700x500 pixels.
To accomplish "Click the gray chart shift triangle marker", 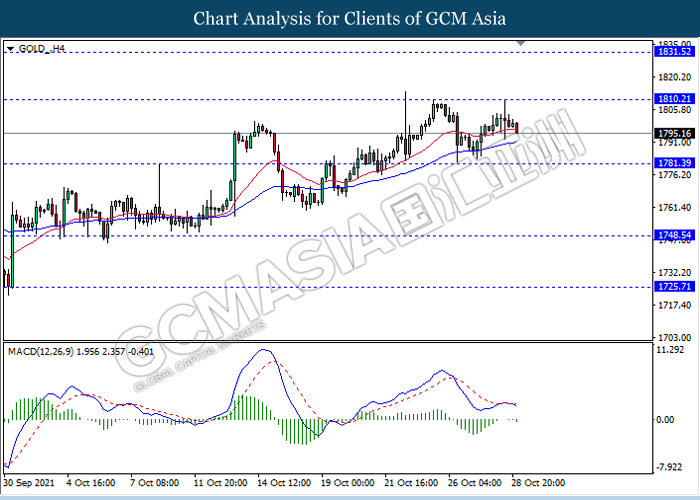I will [520, 43].
